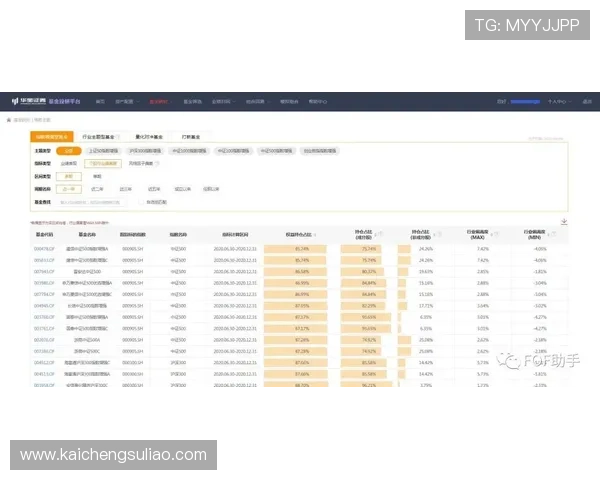The width and height of the screenshot is (600, 480).
Task: Open 首页 in the top navigation bar
Action: (100, 102)
